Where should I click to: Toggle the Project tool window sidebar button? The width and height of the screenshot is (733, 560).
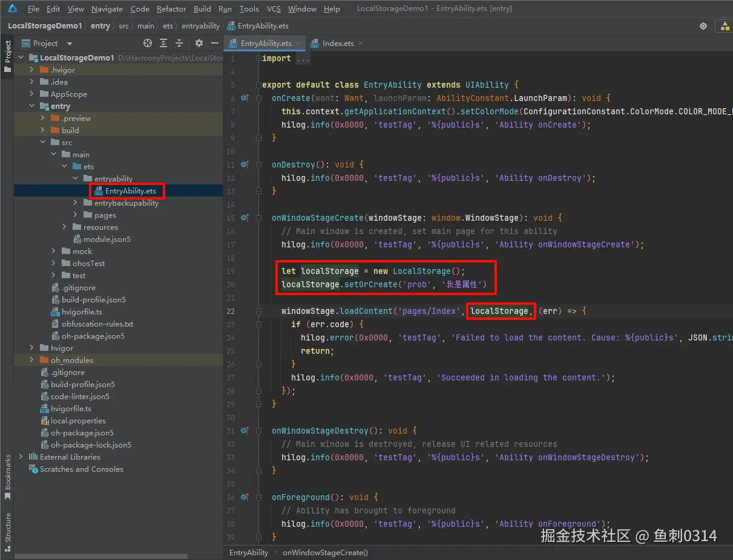(7, 56)
